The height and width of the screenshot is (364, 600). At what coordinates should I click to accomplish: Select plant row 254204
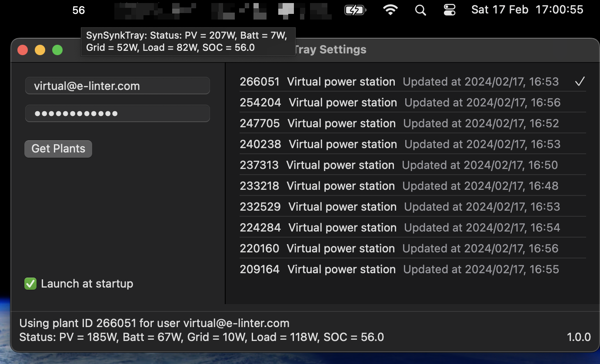point(413,103)
